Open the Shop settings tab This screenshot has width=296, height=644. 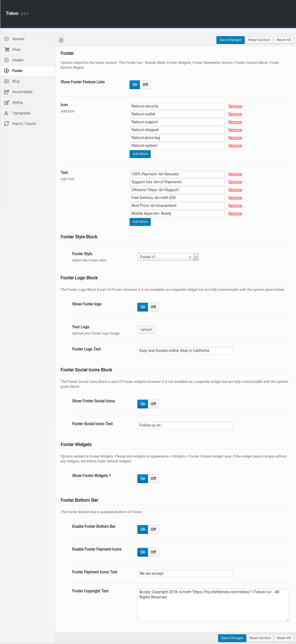pyautogui.click(x=27, y=49)
